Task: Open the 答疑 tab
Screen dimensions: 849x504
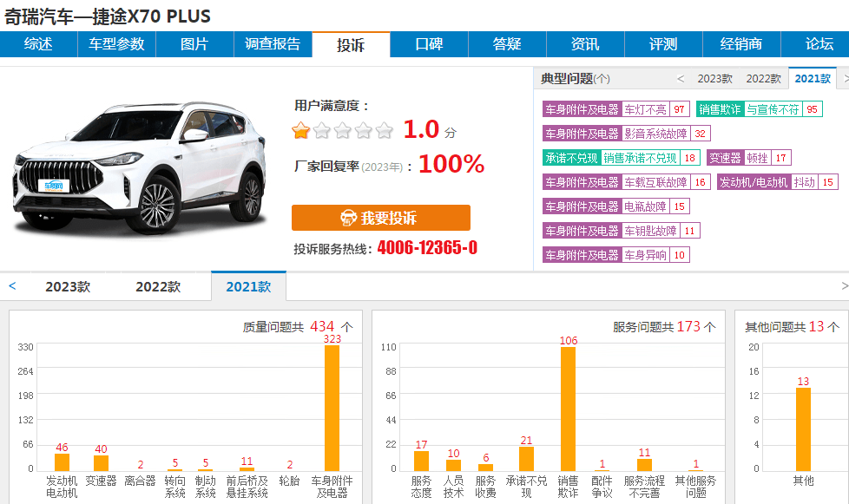Action: tap(507, 44)
